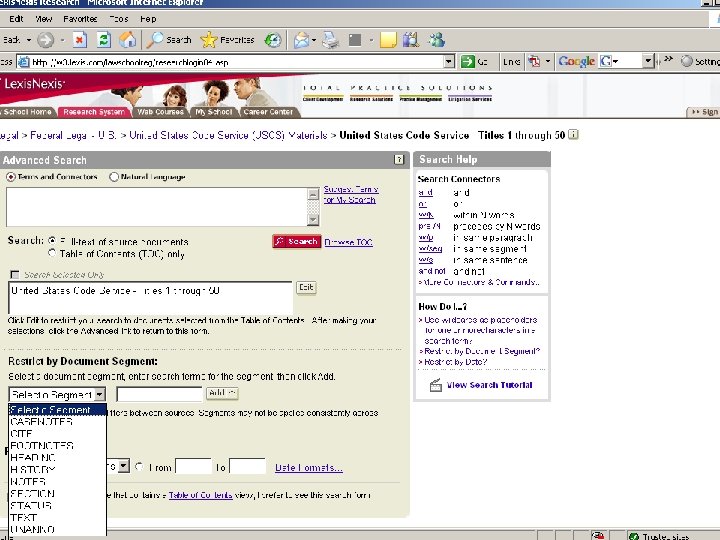
Task: Click the Messenger people icon
Action: coord(437,40)
